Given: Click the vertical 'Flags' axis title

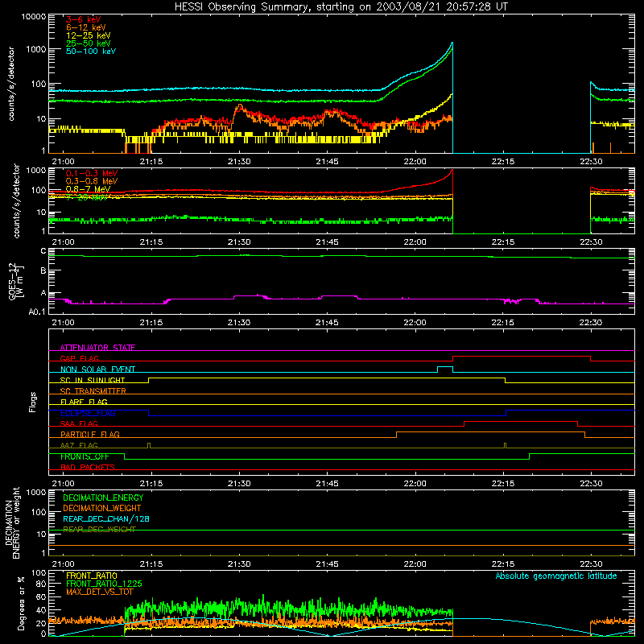Looking at the screenshot, I should 33,402.
